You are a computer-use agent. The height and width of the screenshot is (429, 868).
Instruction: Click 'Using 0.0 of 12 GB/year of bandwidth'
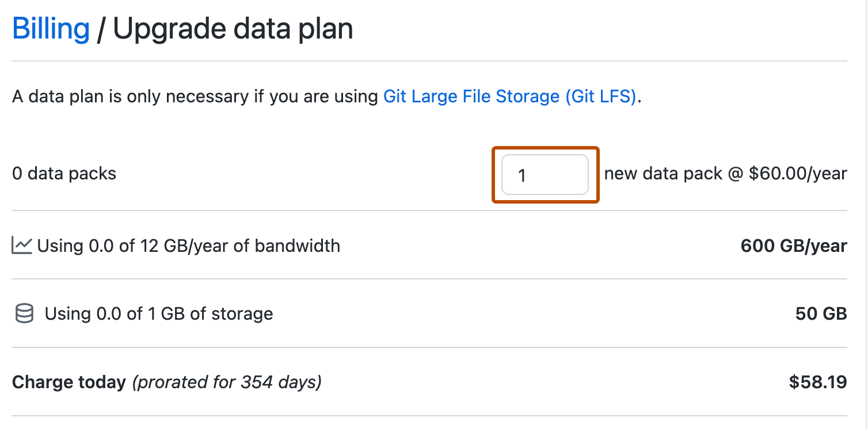(x=187, y=246)
